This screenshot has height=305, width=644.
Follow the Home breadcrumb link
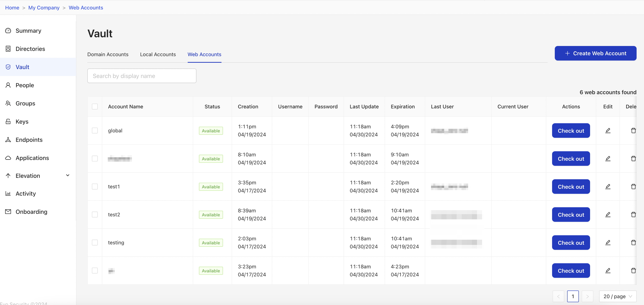(x=12, y=8)
